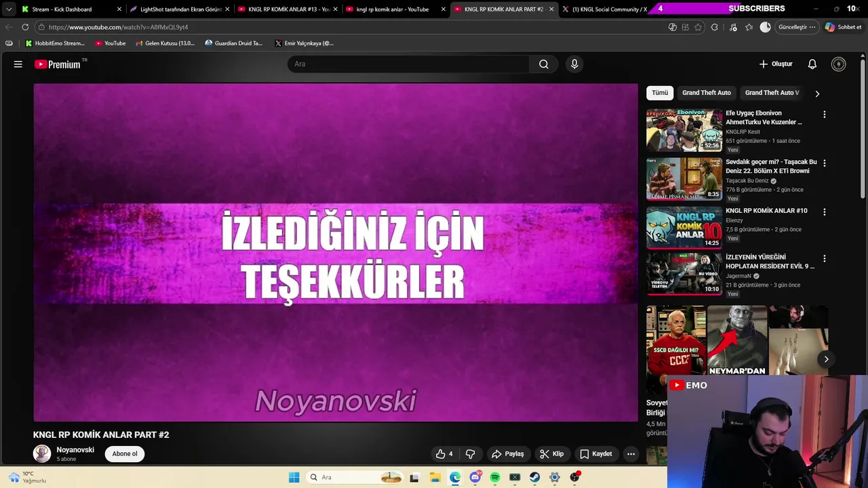868x488 pixels.
Task: Open Steam from the taskbar
Action: [535, 477]
